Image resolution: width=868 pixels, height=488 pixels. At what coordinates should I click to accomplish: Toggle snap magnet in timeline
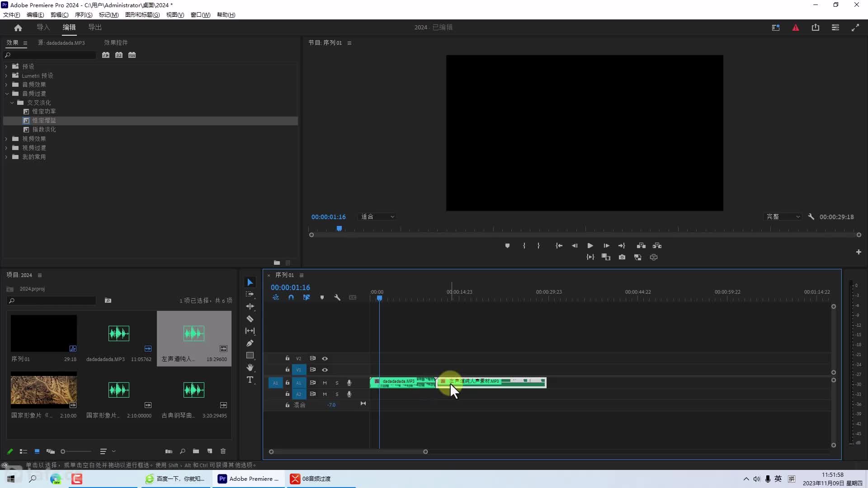(291, 298)
